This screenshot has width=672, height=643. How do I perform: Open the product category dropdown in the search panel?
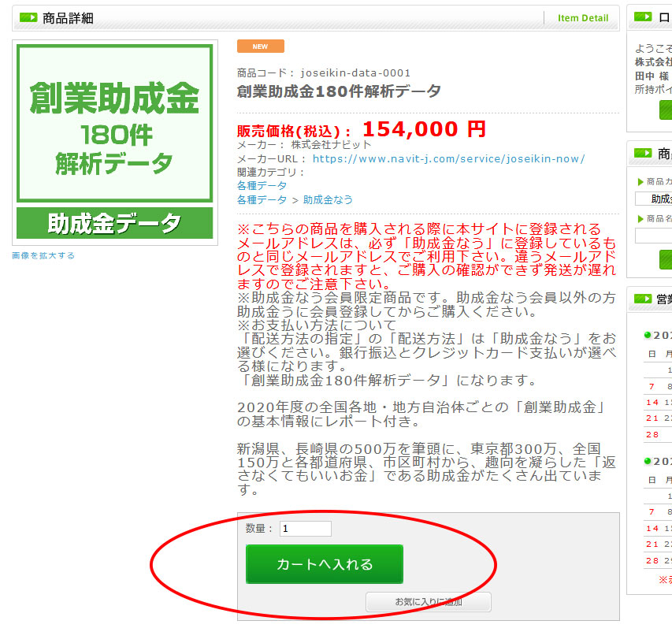[654, 199]
